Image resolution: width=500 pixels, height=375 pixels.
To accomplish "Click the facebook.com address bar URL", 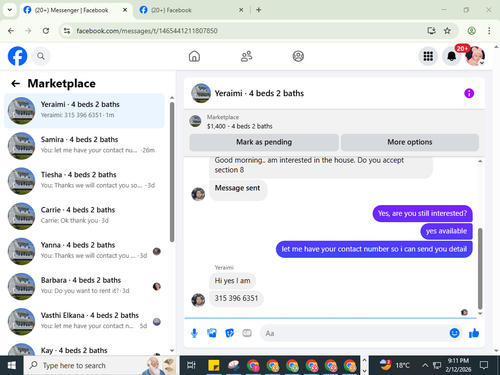I will (147, 31).
